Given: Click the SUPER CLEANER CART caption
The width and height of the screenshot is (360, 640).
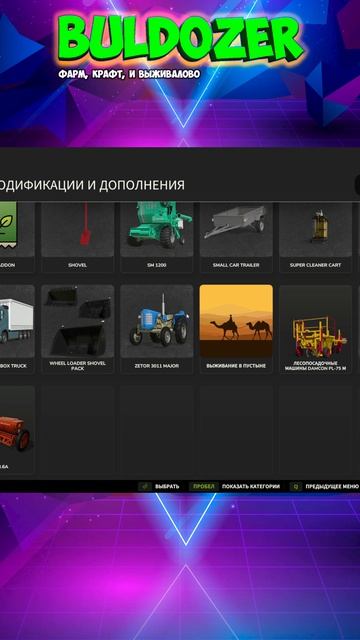Looking at the screenshot, I should point(316,265).
